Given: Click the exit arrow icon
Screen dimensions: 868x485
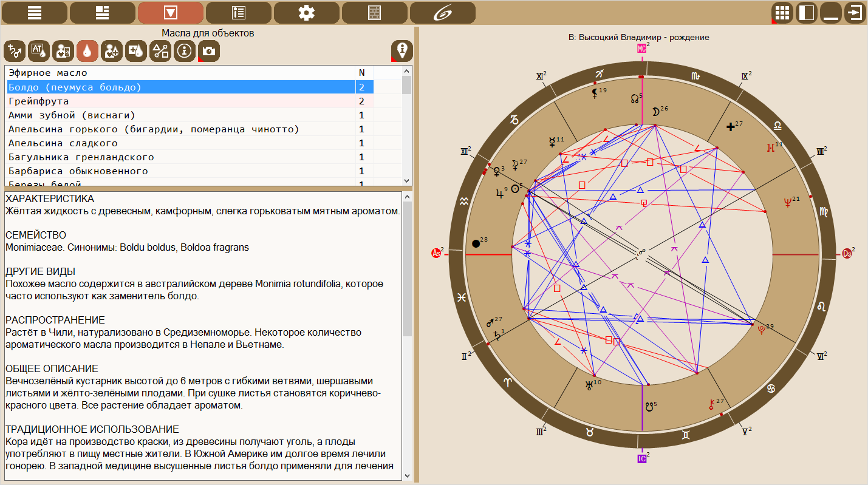Looking at the screenshot, I should (x=855, y=13).
